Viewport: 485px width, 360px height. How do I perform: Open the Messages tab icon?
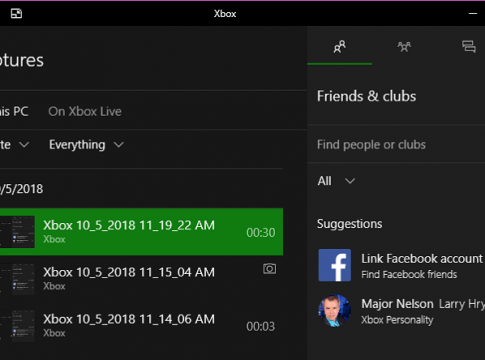(x=469, y=47)
